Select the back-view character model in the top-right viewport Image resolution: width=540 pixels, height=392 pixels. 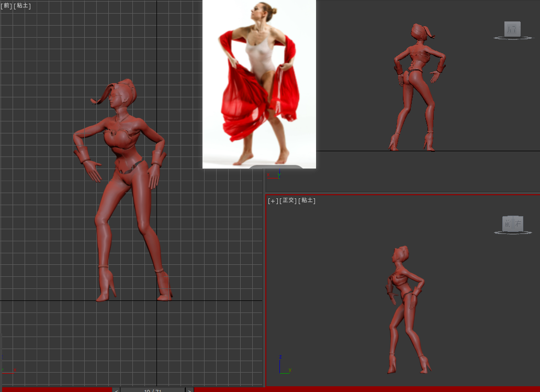pyautogui.click(x=416, y=89)
